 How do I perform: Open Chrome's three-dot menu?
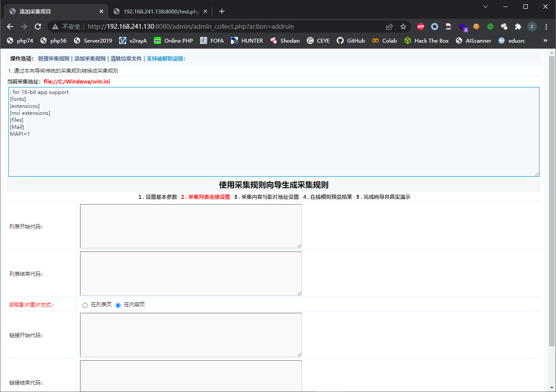click(x=546, y=27)
